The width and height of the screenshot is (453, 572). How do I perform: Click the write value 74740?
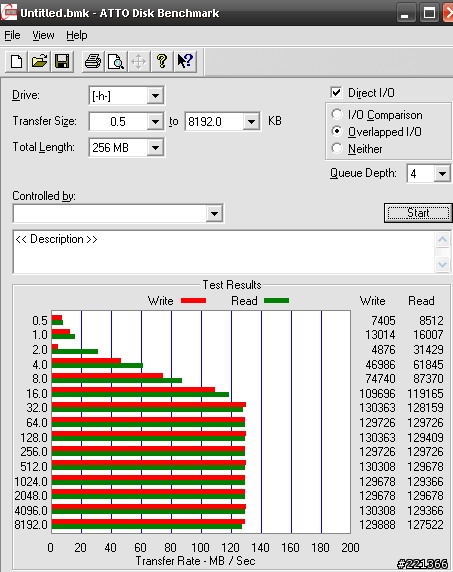point(380,379)
